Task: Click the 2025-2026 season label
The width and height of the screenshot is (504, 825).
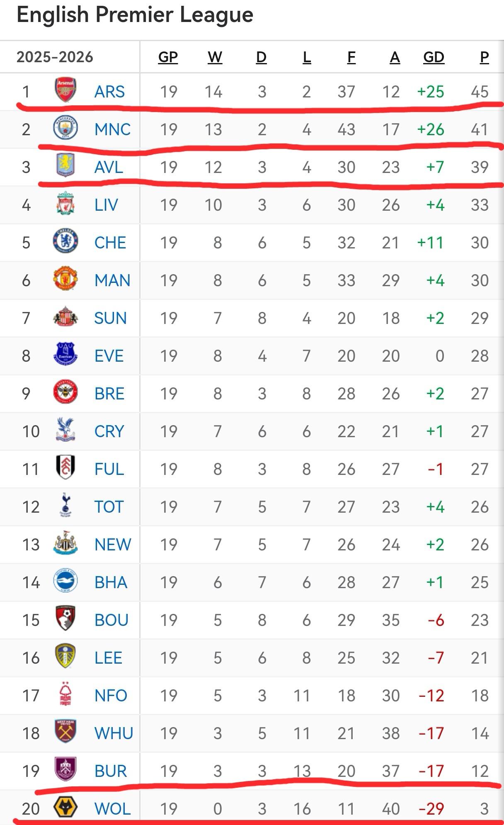Action: coord(55,57)
